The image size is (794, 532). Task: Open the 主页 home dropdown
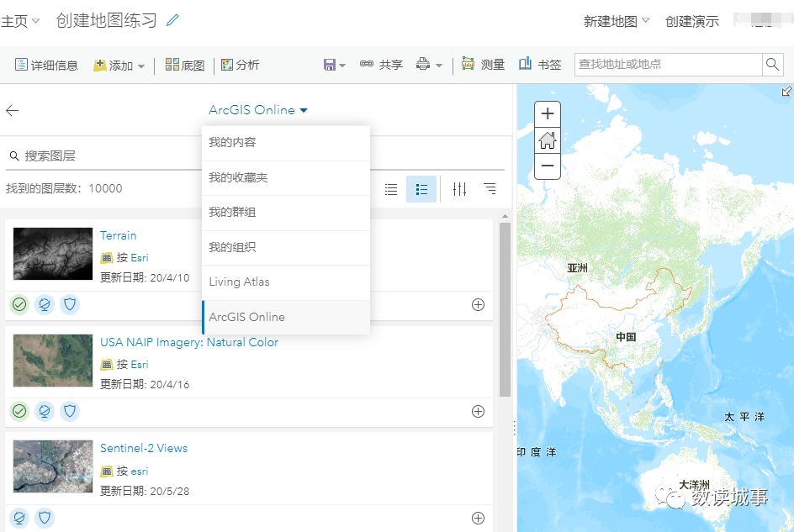click(20, 21)
